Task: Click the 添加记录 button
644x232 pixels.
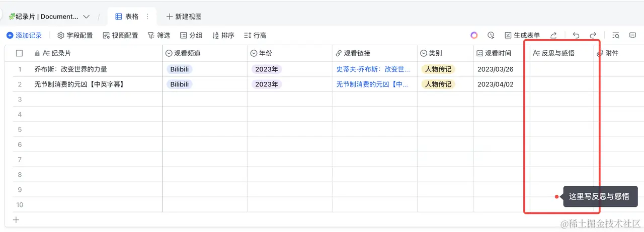Action: [24, 35]
